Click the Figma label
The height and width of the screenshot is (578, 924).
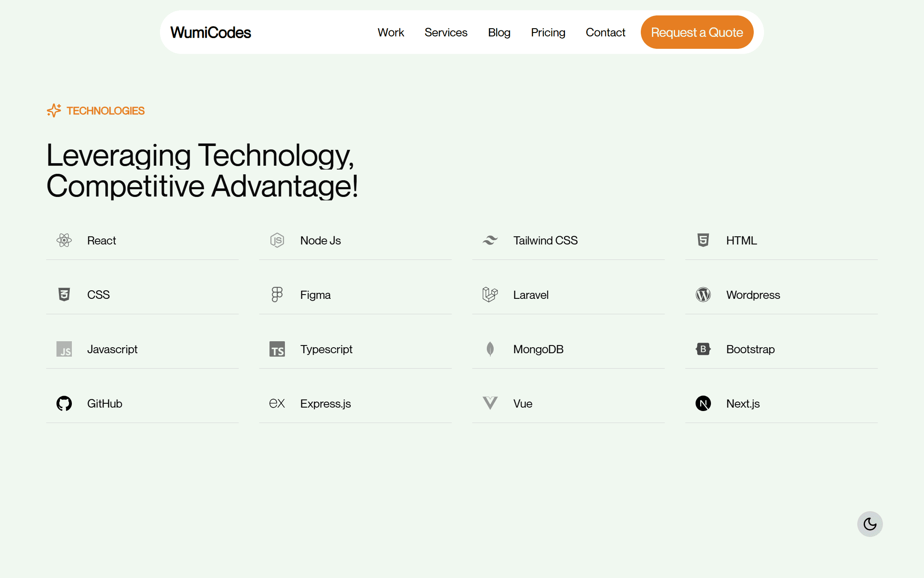(315, 295)
